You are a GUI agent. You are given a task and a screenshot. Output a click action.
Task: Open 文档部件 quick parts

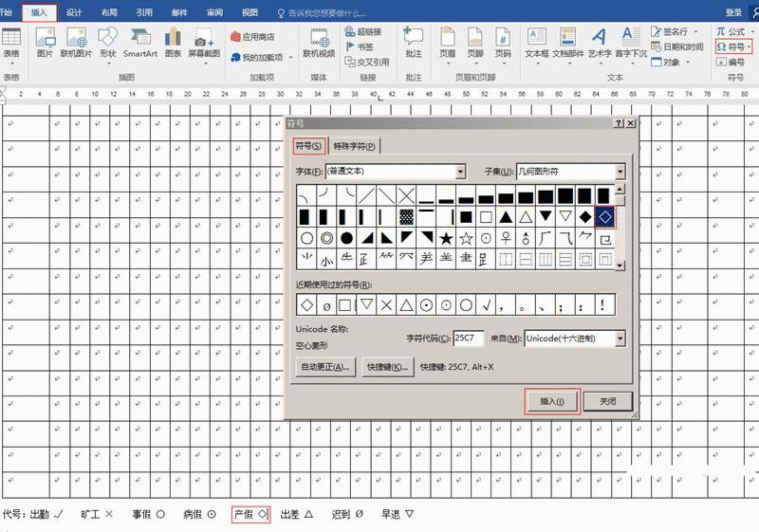coord(567,45)
